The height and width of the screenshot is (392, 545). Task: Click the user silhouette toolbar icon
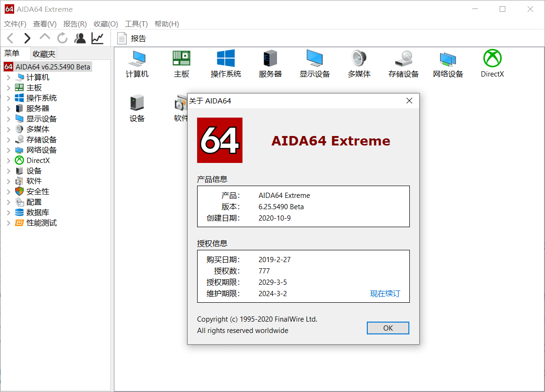(x=80, y=38)
